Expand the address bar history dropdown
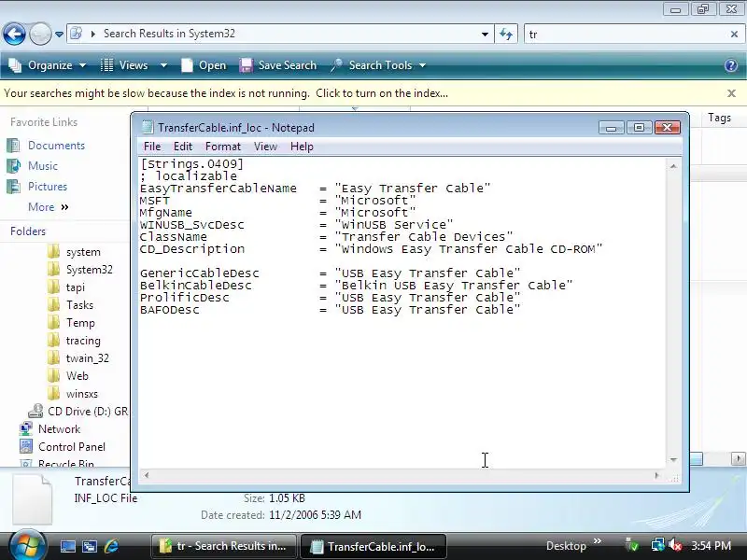The image size is (747, 560). pyautogui.click(x=485, y=35)
